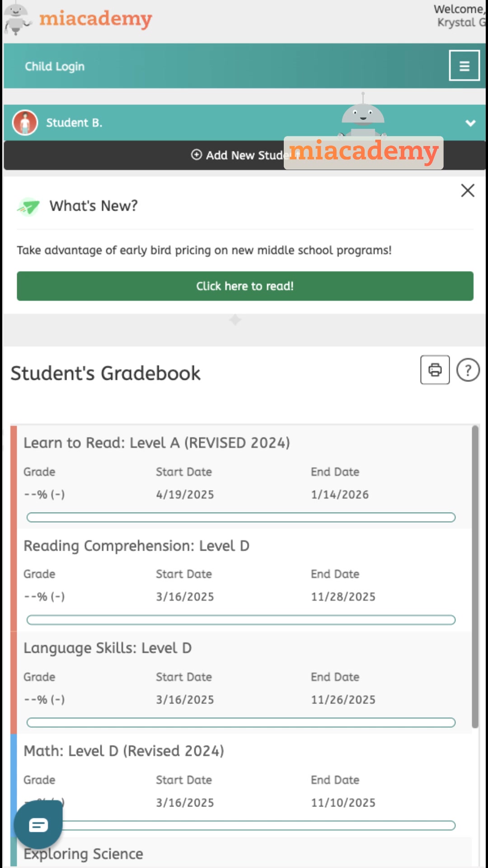Click Reading Comprehension progress bar

(x=241, y=620)
